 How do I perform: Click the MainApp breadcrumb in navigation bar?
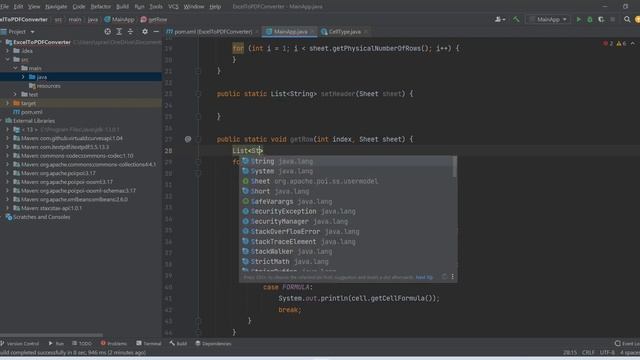tap(119, 19)
